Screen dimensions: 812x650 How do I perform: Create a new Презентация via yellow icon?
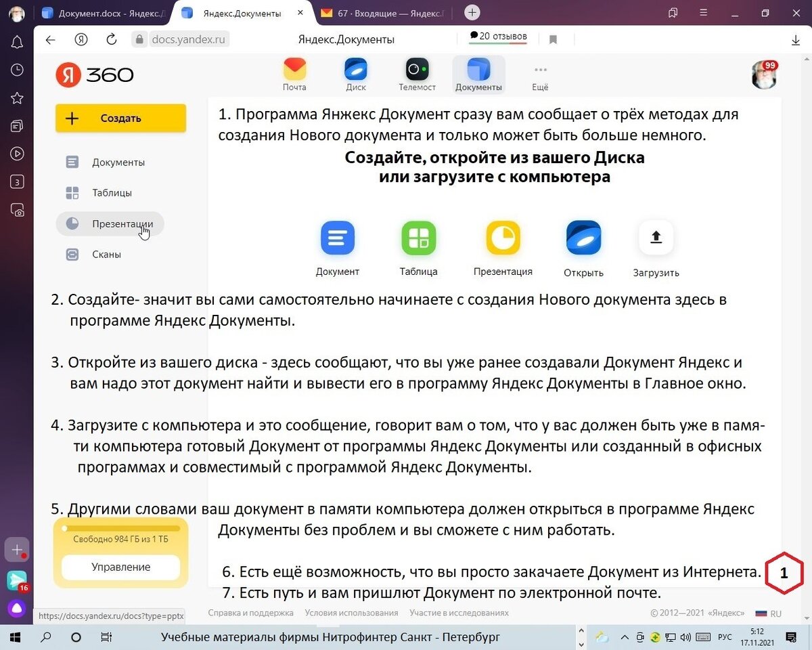503,238
